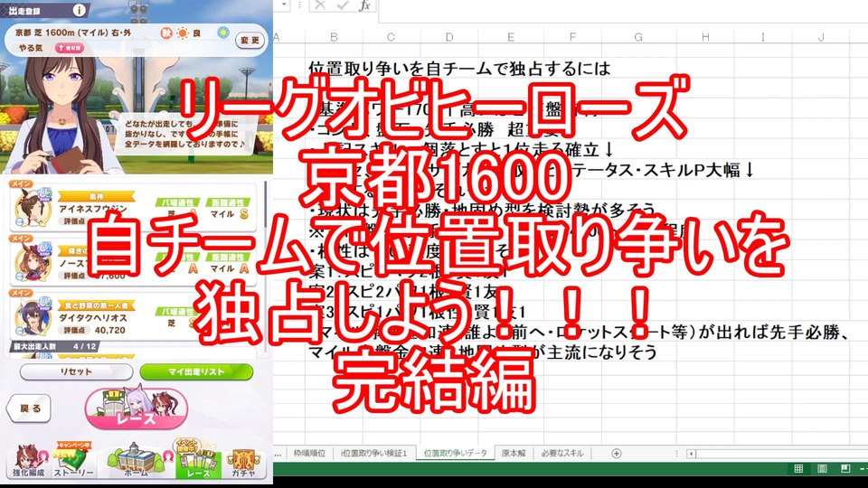Select Excel column I header
The height and width of the screenshot is (488, 868).
click(x=763, y=37)
